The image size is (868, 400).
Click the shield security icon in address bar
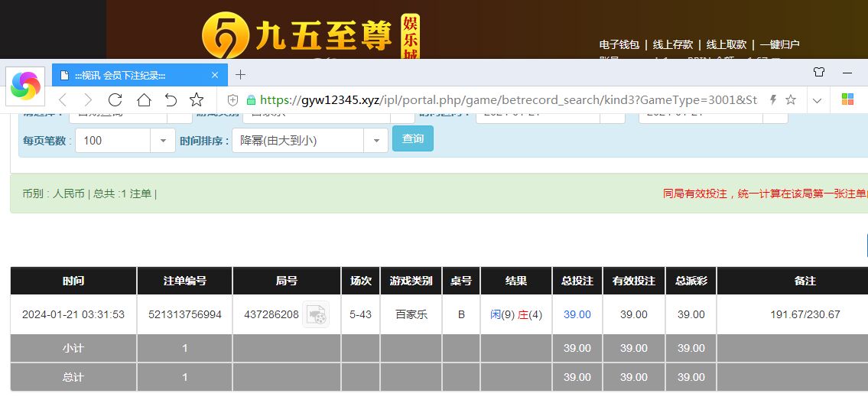(x=233, y=99)
